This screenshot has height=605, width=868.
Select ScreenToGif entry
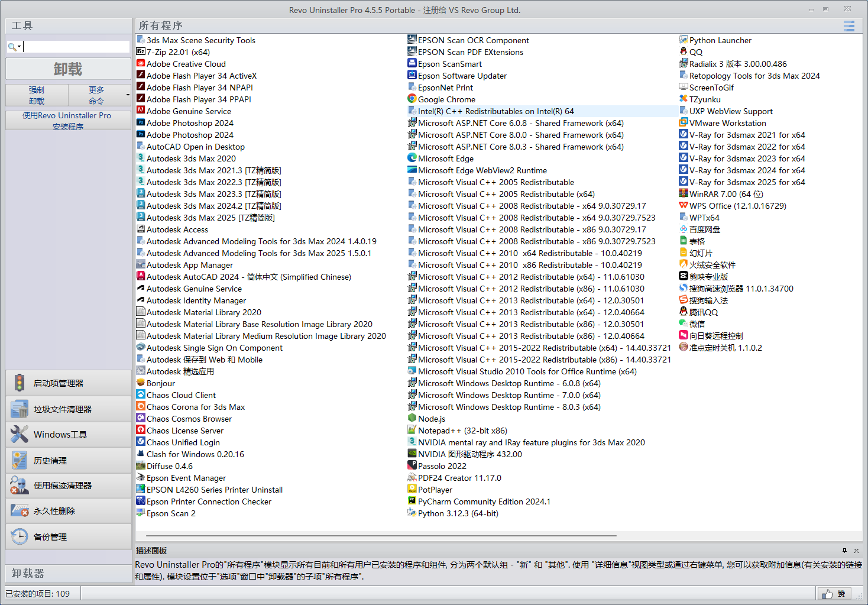[707, 88]
